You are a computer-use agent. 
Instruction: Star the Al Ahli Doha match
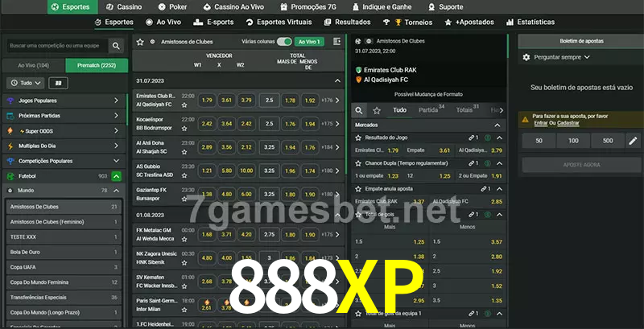tap(184, 152)
